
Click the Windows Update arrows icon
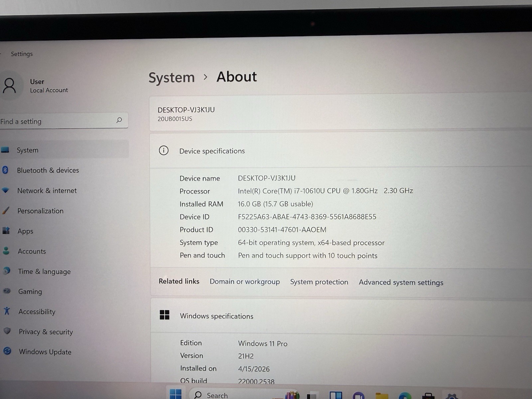click(7, 351)
